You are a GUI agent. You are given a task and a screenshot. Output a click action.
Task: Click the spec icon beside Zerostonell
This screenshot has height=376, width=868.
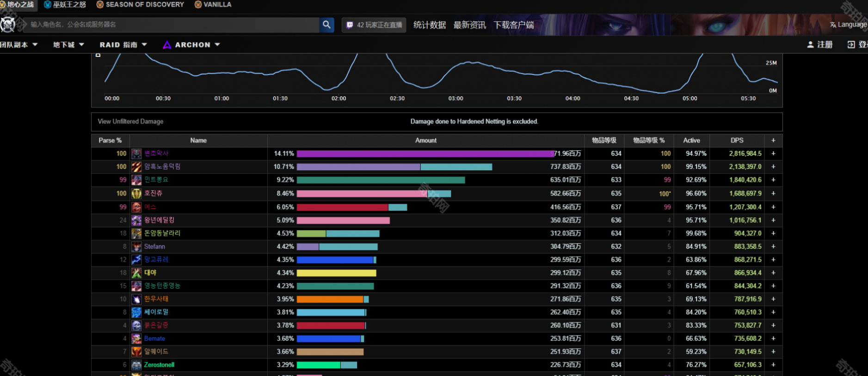pos(136,365)
